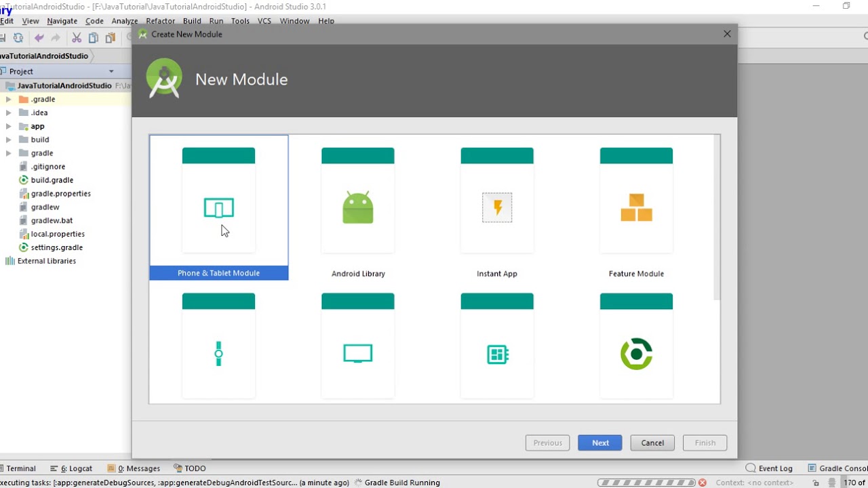The width and height of the screenshot is (868, 488).
Task: Expand the build folder
Action: pos(8,140)
